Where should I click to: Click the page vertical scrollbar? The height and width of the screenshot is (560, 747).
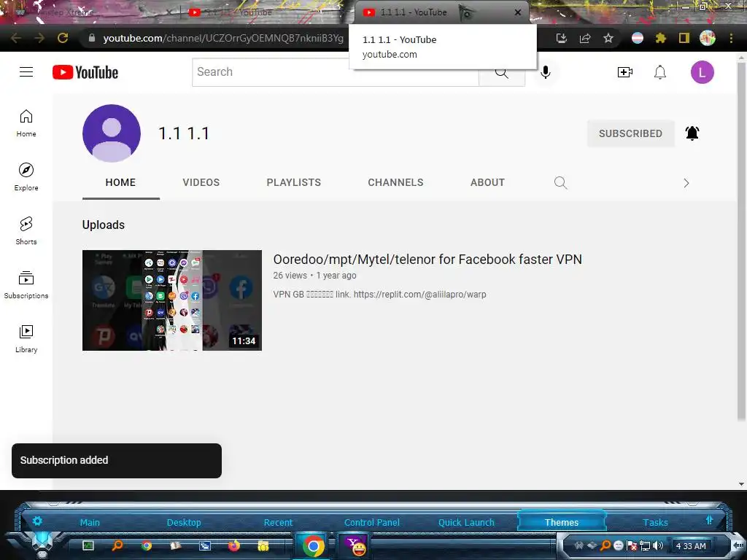(741, 241)
